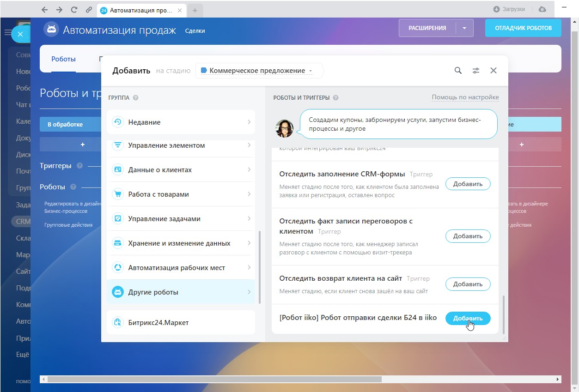Viewport: 579px width, 392px height.
Task: Click the Работа с товарами cart icon
Action: (x=118, y=194)
